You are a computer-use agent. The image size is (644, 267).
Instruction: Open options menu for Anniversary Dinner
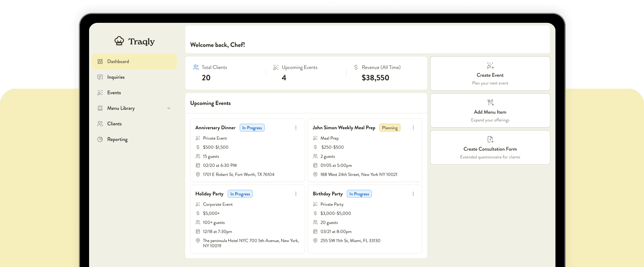coord(296,128)
